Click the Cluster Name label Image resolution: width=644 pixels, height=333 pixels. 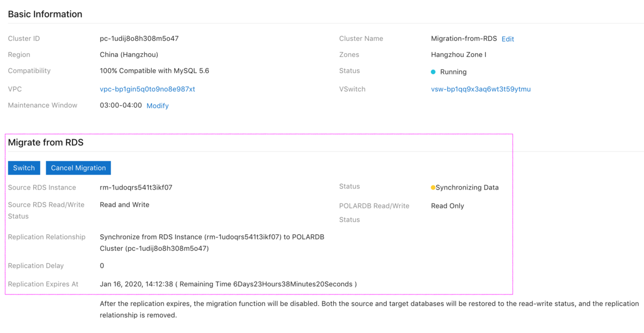tap(361, 39)
